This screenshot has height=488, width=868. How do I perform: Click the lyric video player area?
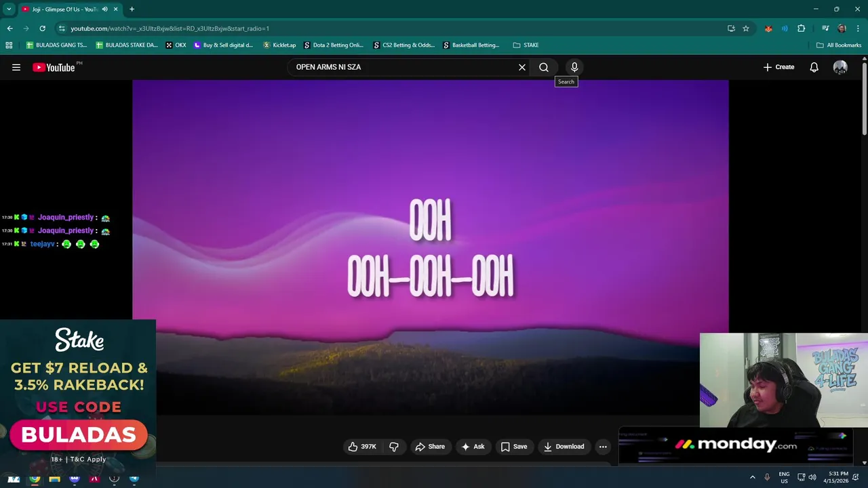click(x=430, y=247)
